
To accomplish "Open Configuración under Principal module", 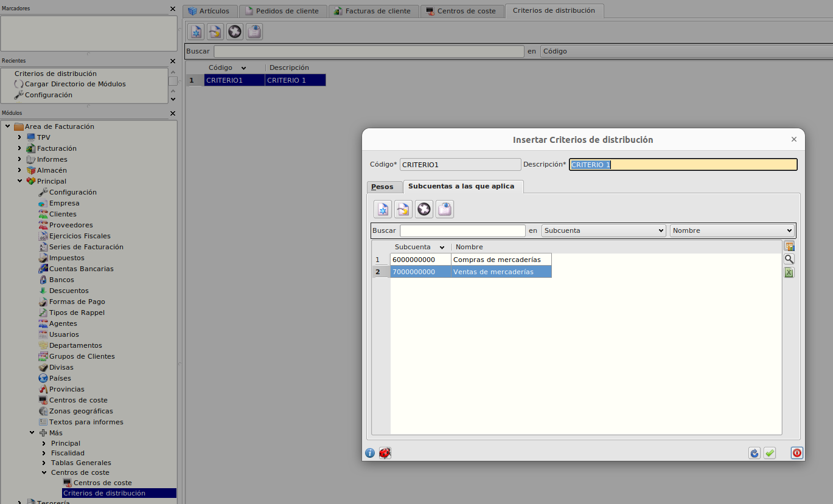I will (72, 192).
